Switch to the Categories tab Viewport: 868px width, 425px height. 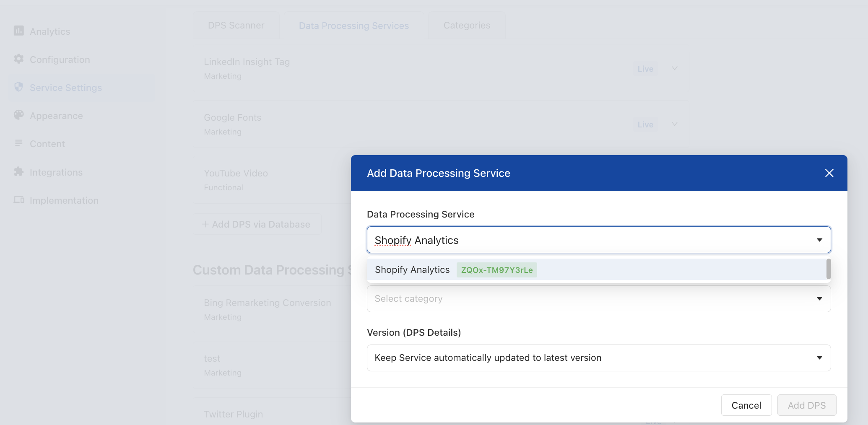point(467,26)
